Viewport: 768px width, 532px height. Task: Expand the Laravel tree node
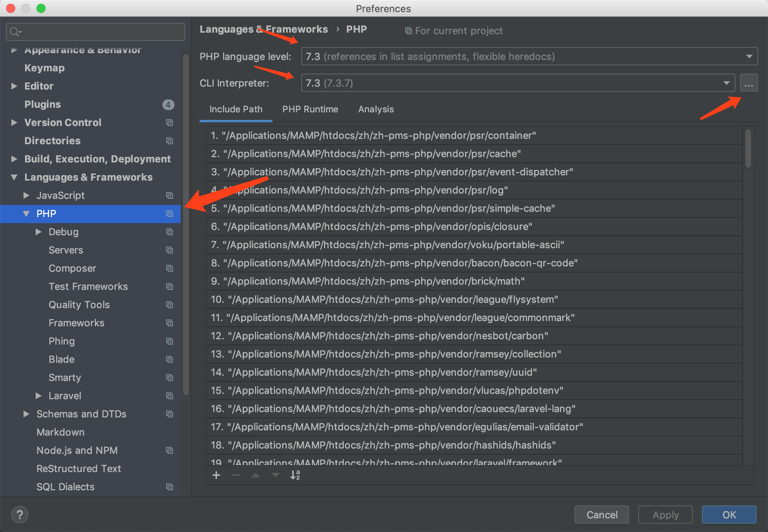coord(38,396)
